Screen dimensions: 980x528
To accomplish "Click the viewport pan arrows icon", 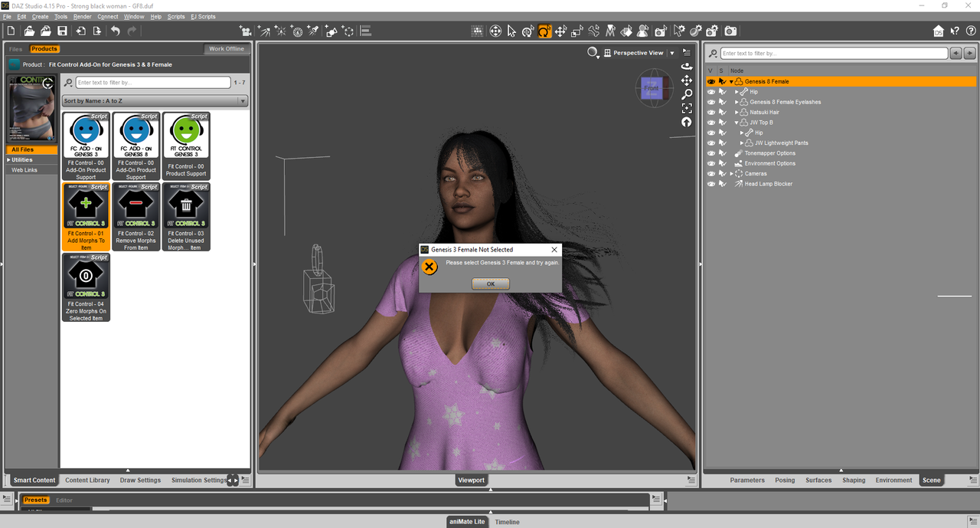I will [687, 80].
